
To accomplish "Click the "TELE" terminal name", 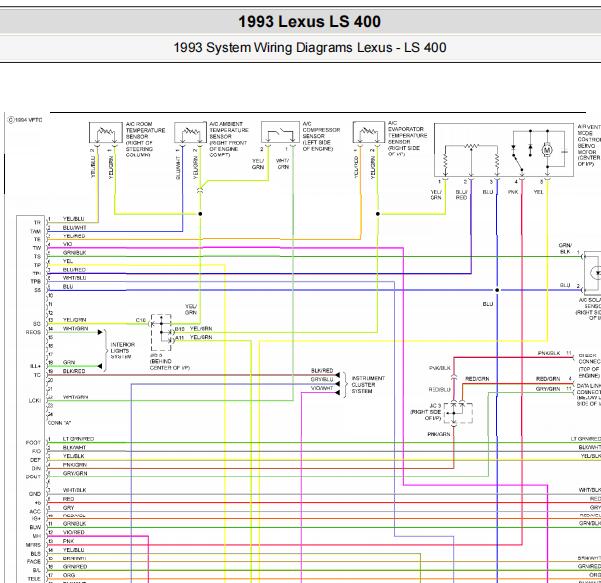I will [x=34, y=579].
